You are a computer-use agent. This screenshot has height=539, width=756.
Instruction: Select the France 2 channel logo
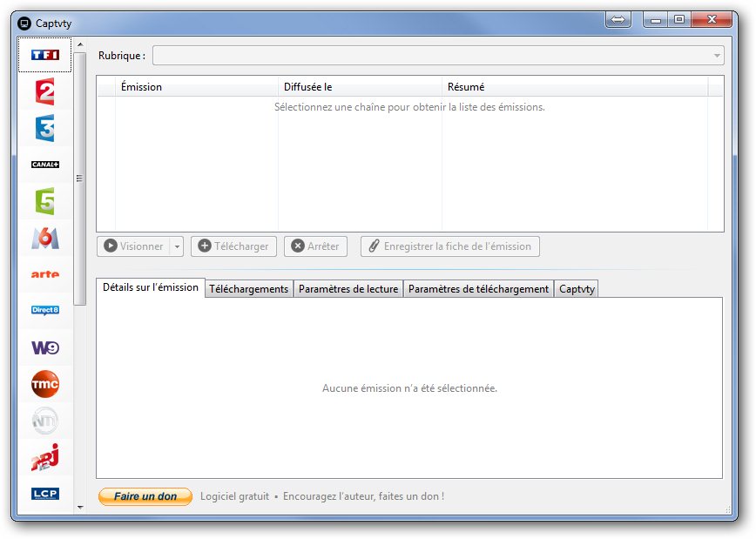[x=45, y=91]
